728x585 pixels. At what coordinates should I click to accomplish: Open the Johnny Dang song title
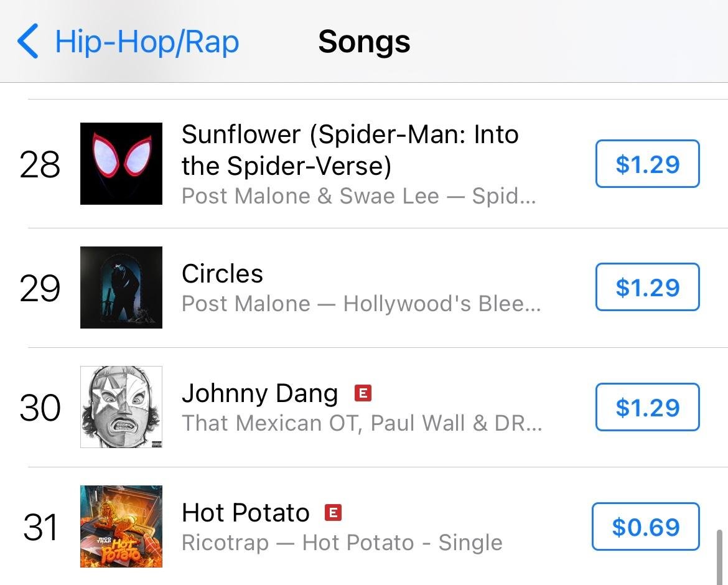pos(259,393)
